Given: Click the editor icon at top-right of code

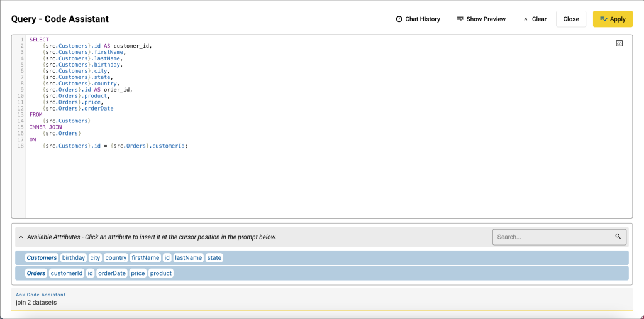Looking at the screenshot, I should 619,43.
